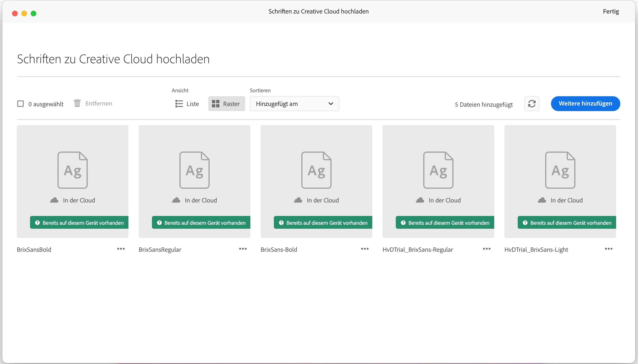The width and height of the screenshot is (638, 364).
Task: Open more options for HvDTrial_BrixSans-Light
Action: (608, 249)
